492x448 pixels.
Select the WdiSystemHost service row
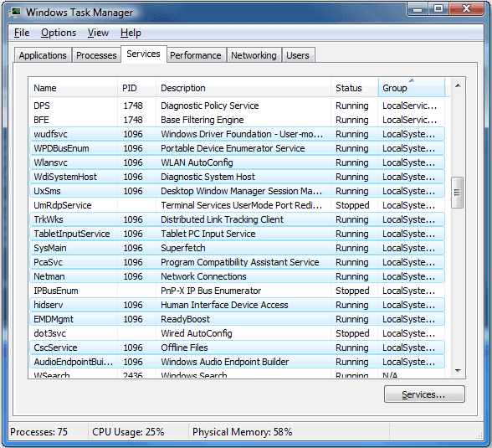coord(238,177)
